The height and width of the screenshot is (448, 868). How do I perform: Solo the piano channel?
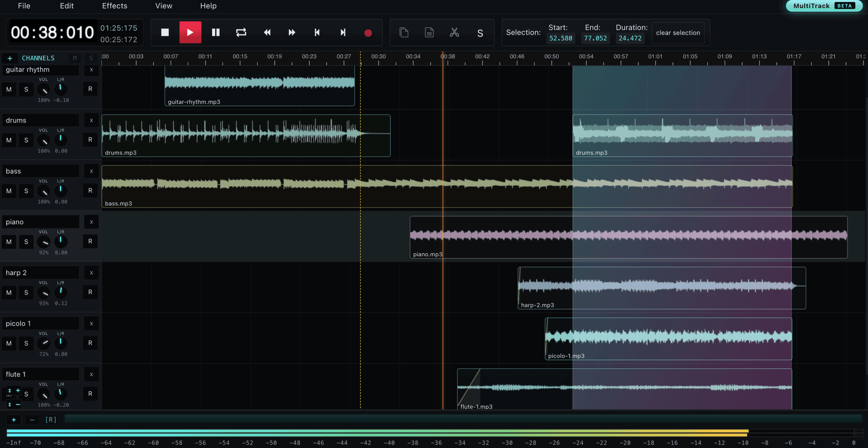pos(26,242)
